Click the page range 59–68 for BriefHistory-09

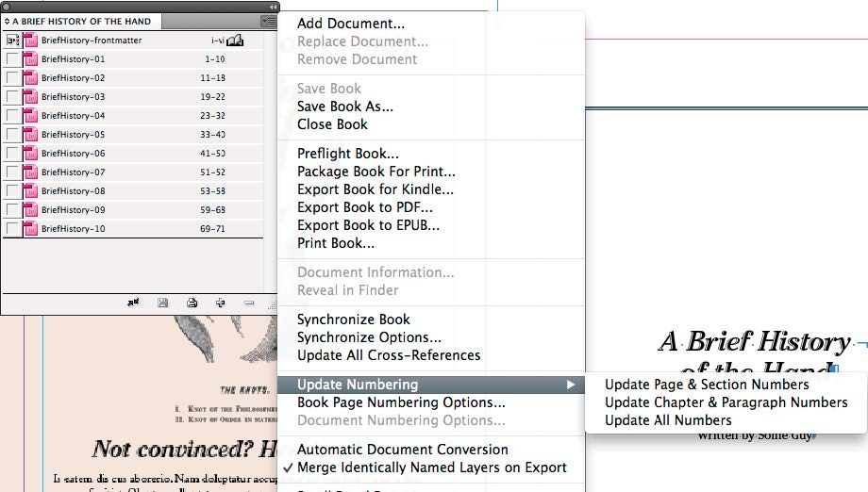click(212, 210)
